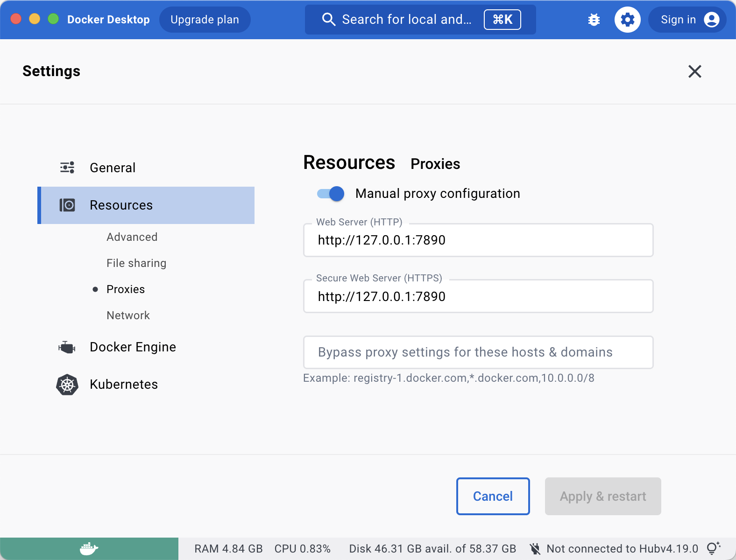736x560 pixels.
Task: Click the bug troubleshoot icon
Action: pos(594,20)
